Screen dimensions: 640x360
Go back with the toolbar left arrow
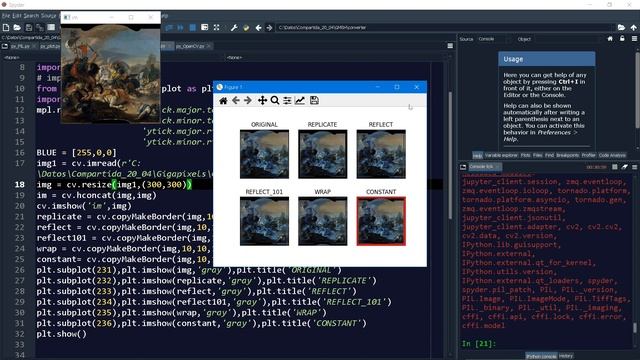click(x=258, y=27)
